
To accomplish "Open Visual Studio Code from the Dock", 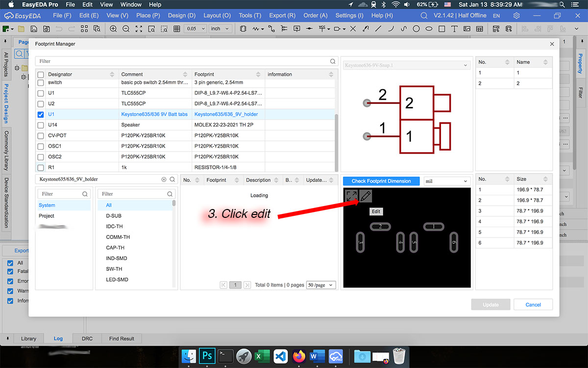I will 280,355.
